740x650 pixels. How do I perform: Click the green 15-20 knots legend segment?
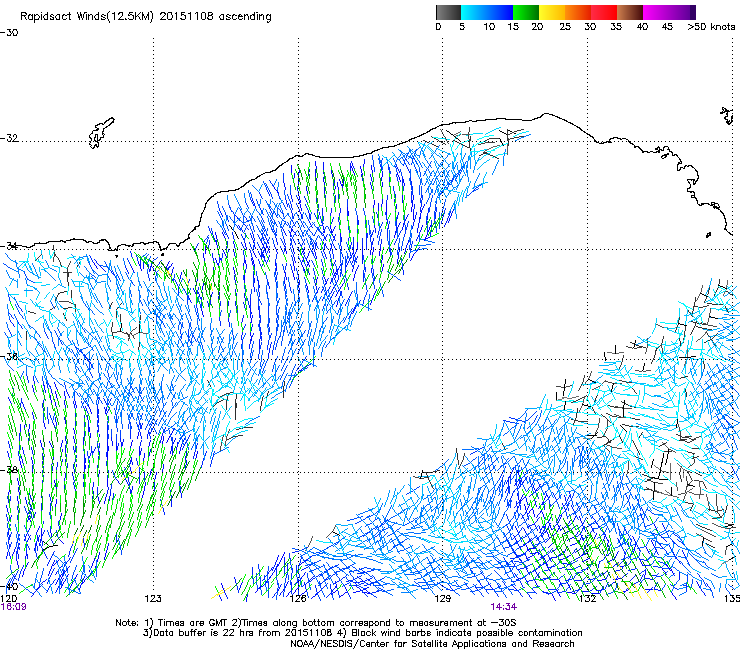click(526, 12)
